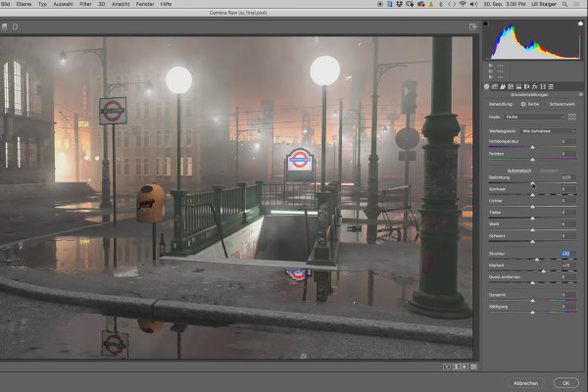Open the Dropbox menu bar icon

(x=400, y=4)
